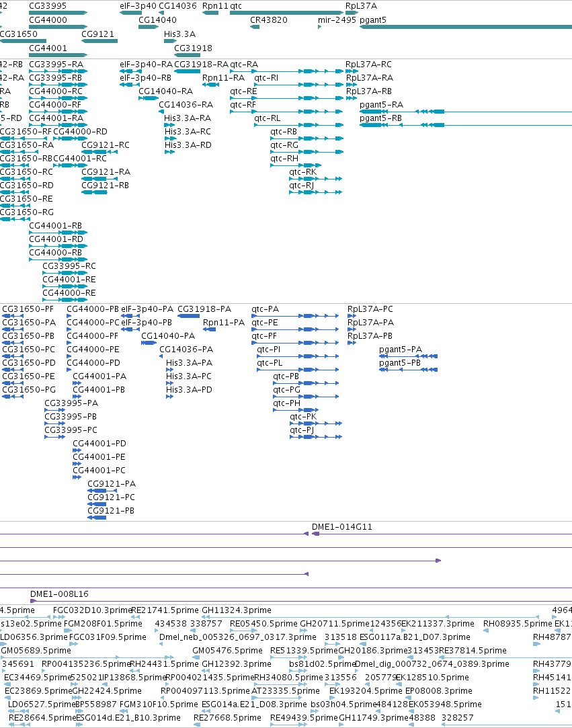
Task: Click transcript qtc-RJ label
Action: [301, 186]
